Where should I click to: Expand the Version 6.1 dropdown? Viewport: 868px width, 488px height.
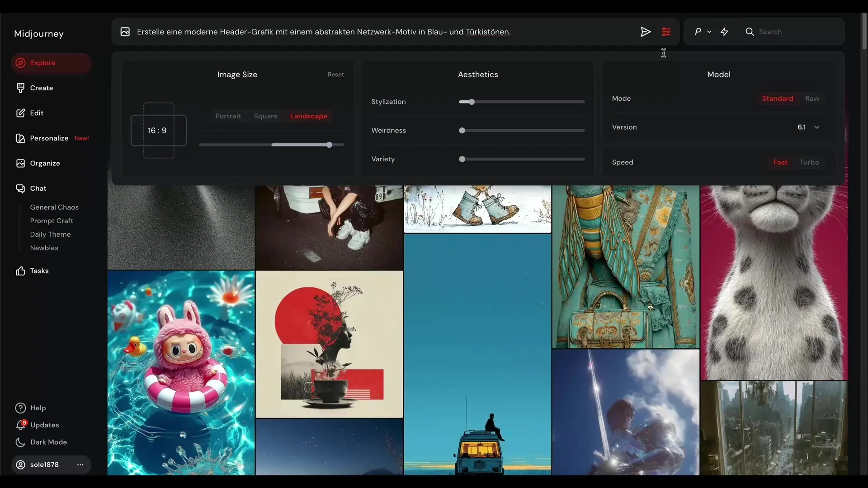click(816, 127)
